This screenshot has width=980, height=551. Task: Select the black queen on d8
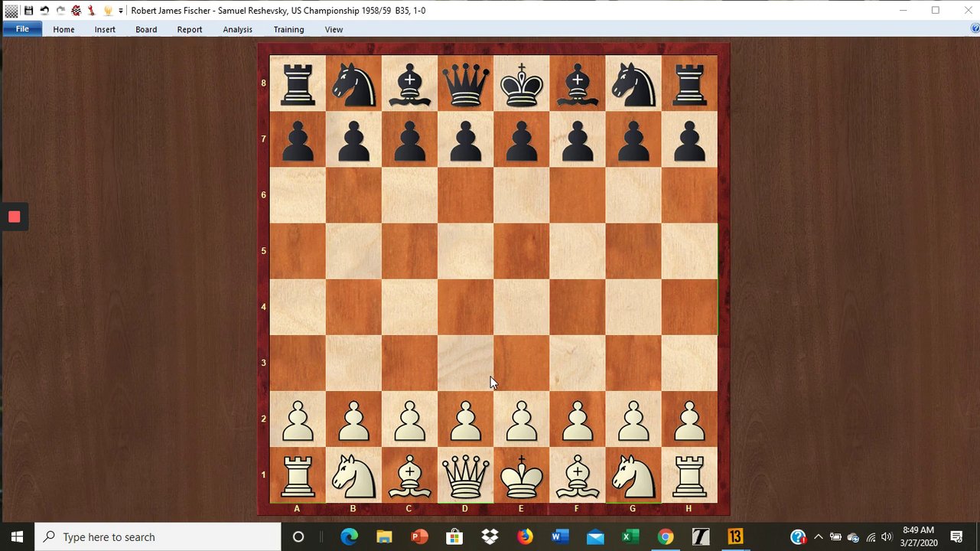466,83
